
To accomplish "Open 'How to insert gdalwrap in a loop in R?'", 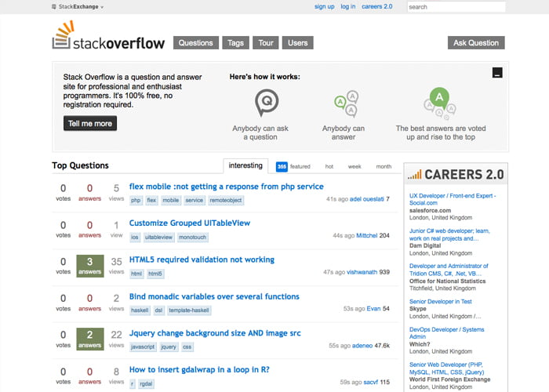I will [199, 369].
